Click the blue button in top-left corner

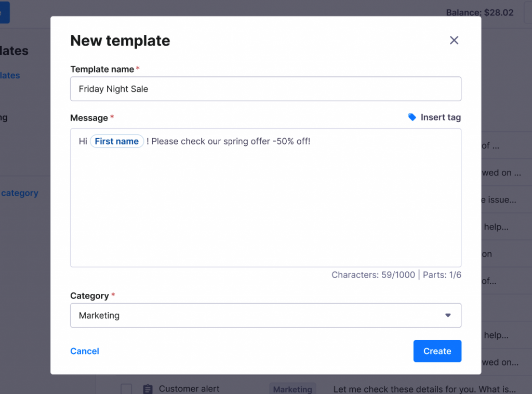(4, 12)
